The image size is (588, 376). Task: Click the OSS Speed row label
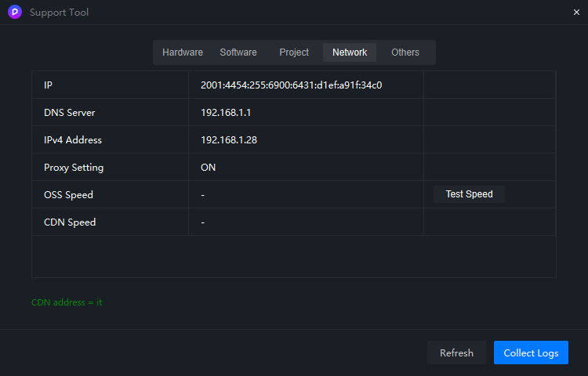(x=68, y=195)
